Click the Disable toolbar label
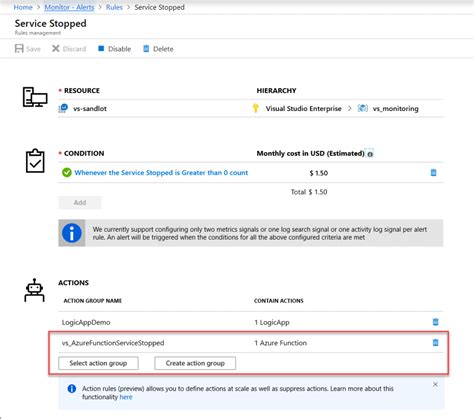474x419 pixels. click(119, 49)
